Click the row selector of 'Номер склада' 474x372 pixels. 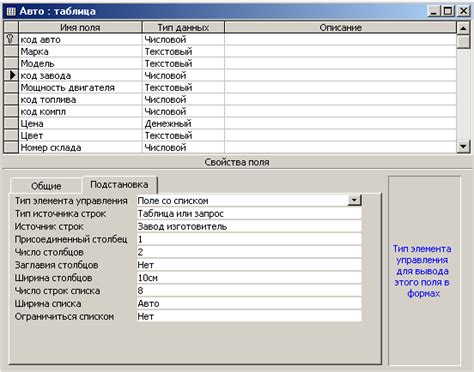click(x=11, y=147)
